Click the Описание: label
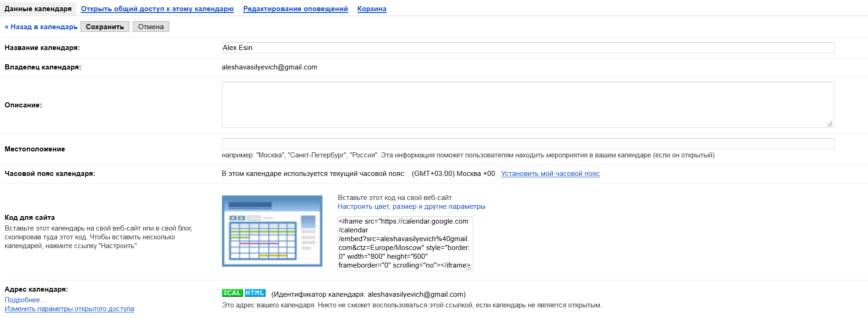The height and width of the screenshot is (318, 868). pyautogui.click(x=23, y=105)
